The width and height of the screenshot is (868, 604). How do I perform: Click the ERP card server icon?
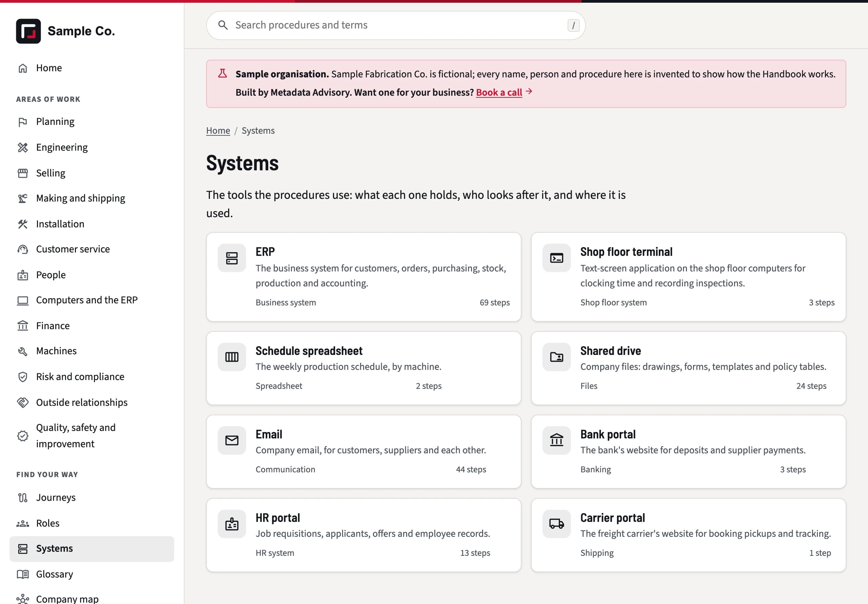232,258
